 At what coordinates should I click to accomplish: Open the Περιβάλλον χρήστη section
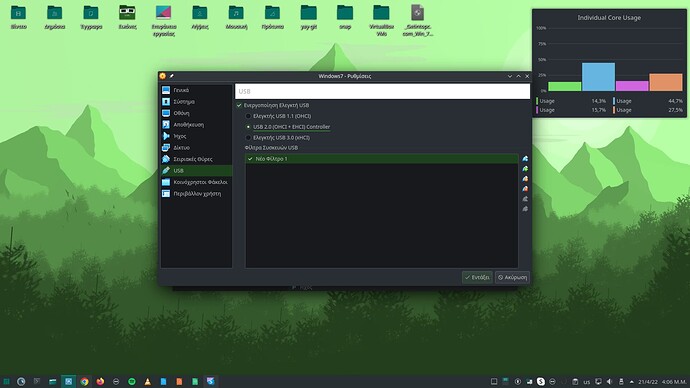(196, 193)
